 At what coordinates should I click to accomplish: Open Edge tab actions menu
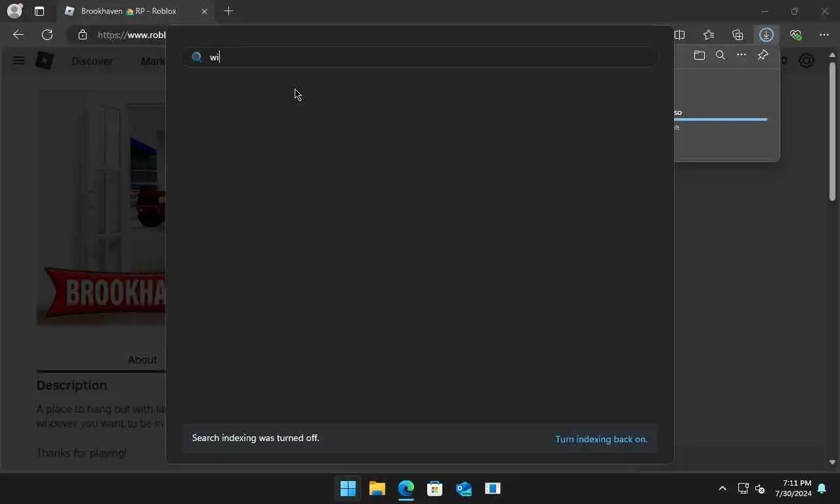coord(39,11)
